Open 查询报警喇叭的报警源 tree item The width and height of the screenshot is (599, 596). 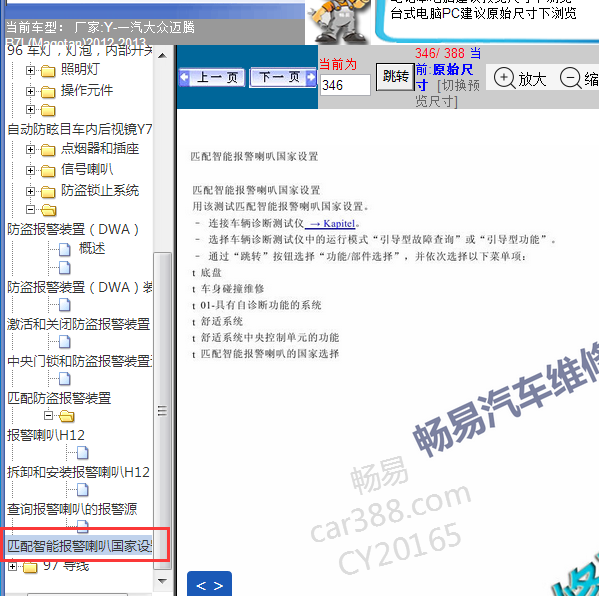(x=72, y=509)
